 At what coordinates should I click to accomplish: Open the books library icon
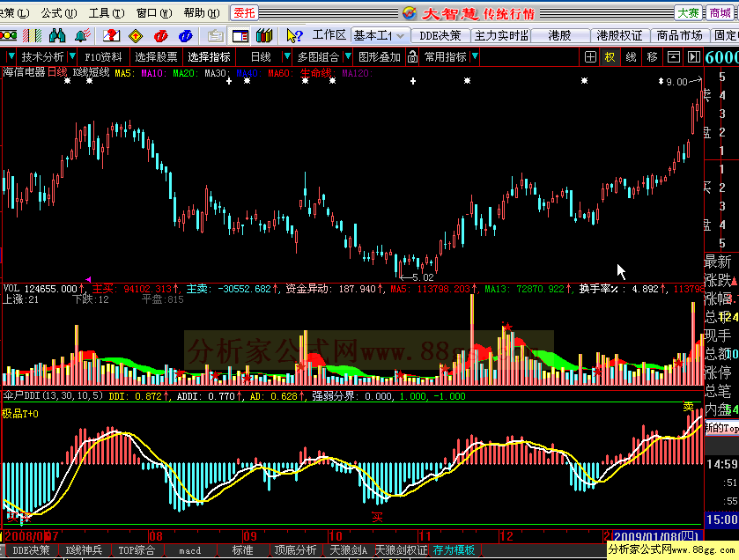(x=264, y=35)
